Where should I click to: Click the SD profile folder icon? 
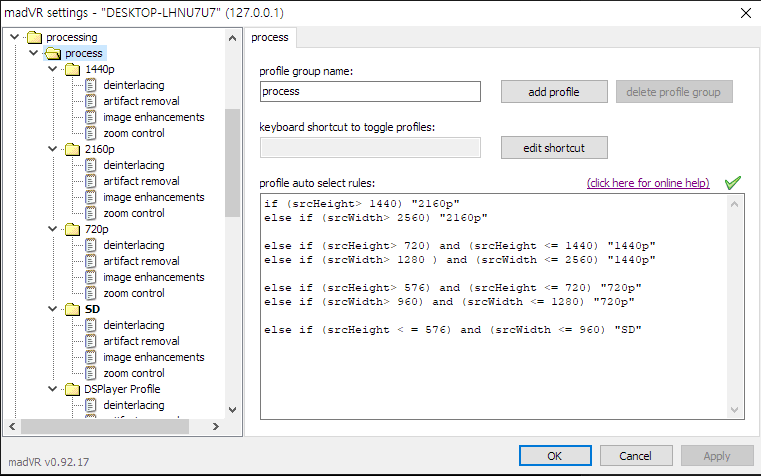[x=73, y=309]
